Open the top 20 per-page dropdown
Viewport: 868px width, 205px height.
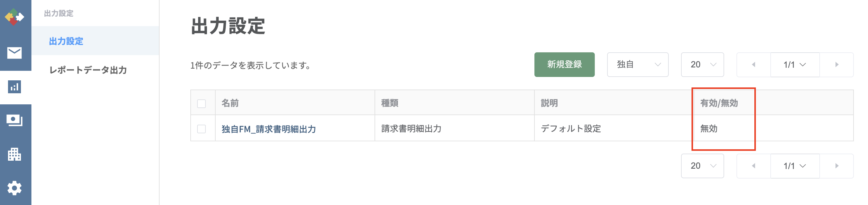point(703,65)
